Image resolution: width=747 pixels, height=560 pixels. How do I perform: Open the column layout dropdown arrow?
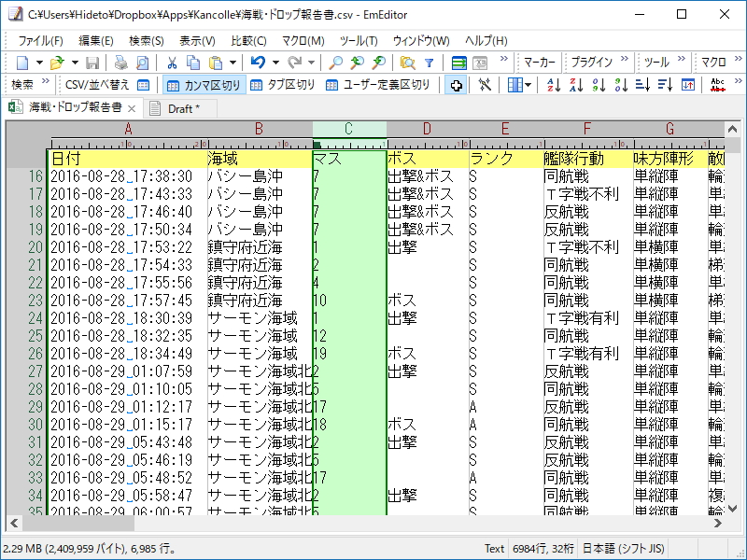[x=528, y=85]
